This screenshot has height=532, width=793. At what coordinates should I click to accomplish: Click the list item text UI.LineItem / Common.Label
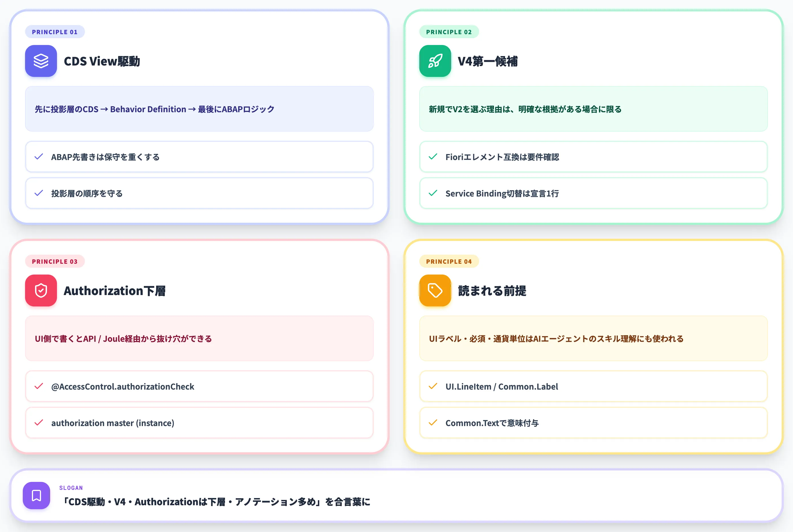coord(502,386)
